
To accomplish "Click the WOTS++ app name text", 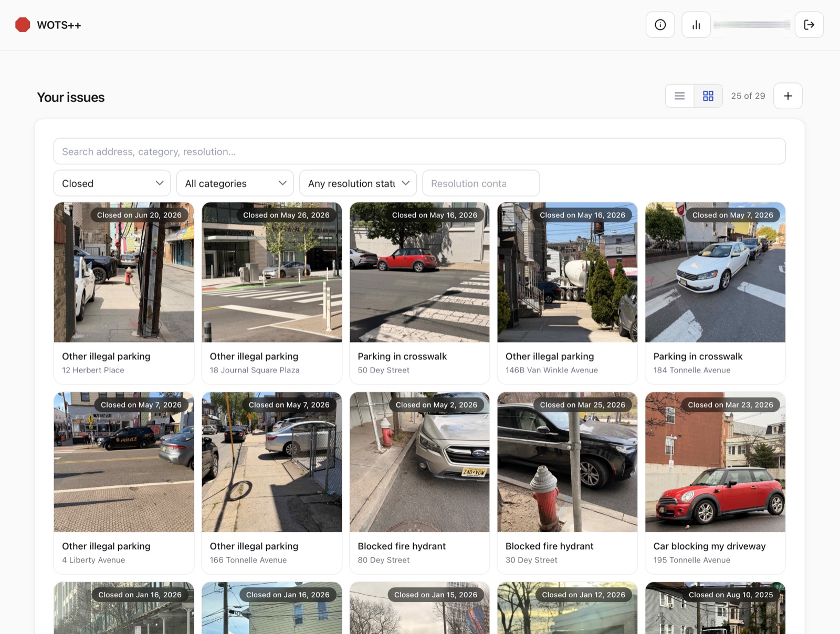I will click(59, 25).
